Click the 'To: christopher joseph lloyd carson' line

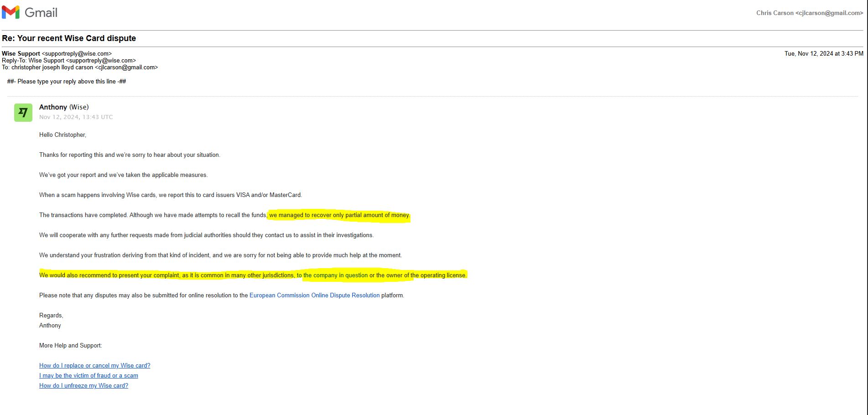tap(80, 67)
